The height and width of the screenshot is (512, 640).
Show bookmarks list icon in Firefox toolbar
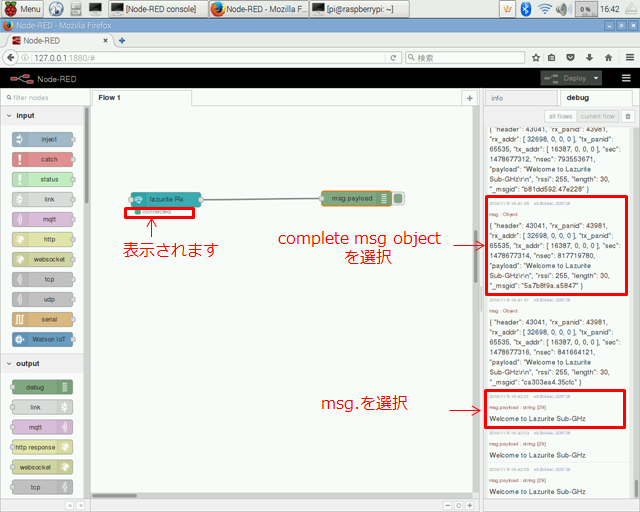551,58
